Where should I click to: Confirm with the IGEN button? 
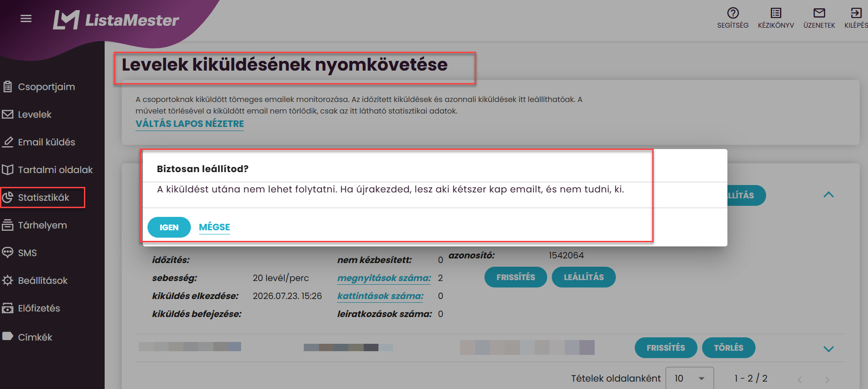click(x=169, y=227)
